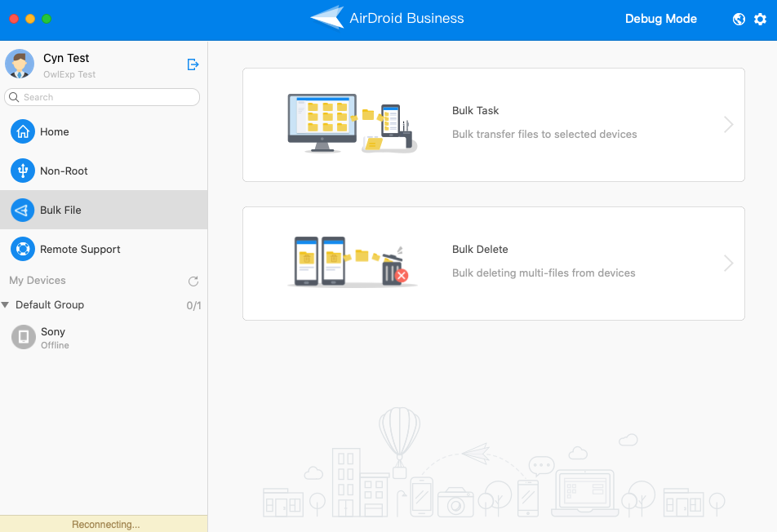Minimize the window with the yellow button
Image resolution: width=777 pixels, height=532 pixels.
[30, 19]
